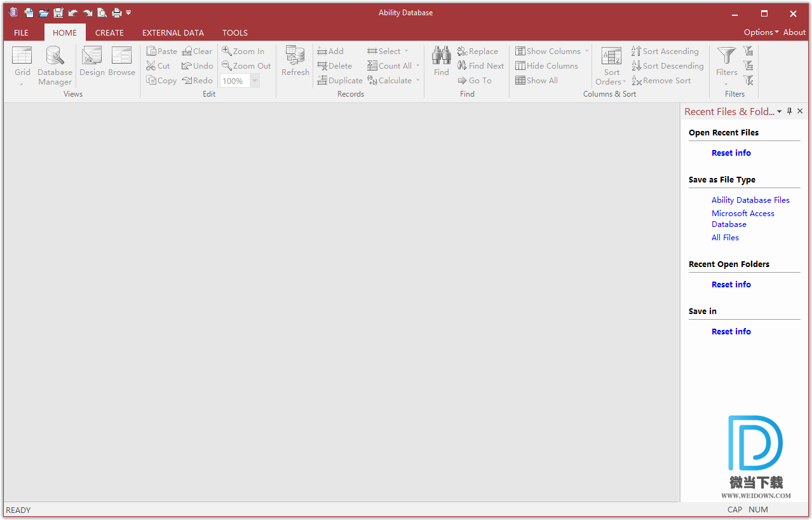The height and width of the screenshot is (520, 812).
Task: Click Sort Descending button
Action: (667, 66)
